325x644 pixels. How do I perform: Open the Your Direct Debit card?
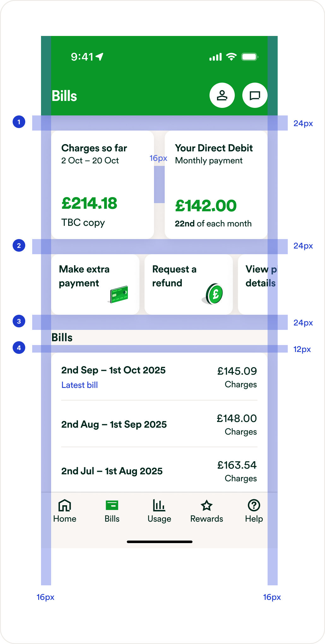pyautogui.click(x=216, y=184)
